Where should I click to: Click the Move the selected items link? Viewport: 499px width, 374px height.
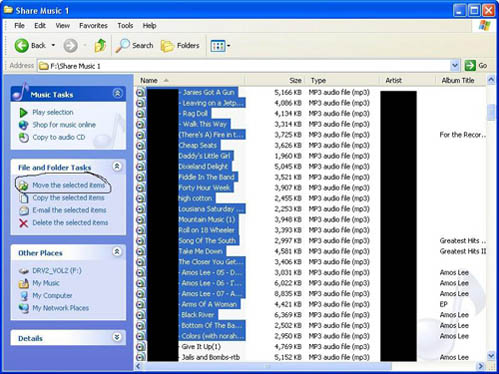(x=69, y=185)
